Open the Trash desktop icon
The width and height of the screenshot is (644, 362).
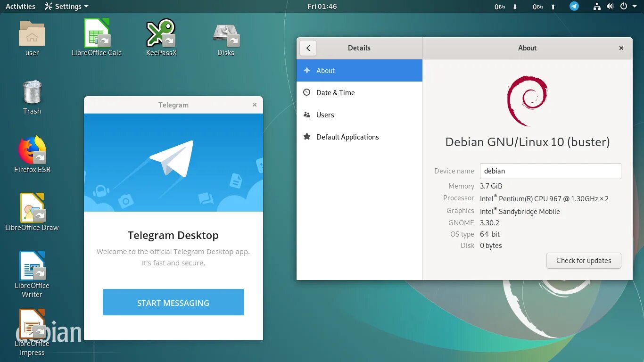coord(32,92)
